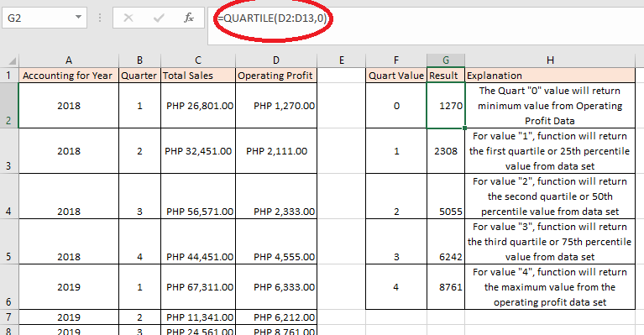Select column F header
The image size is (644, 335).
396,60
